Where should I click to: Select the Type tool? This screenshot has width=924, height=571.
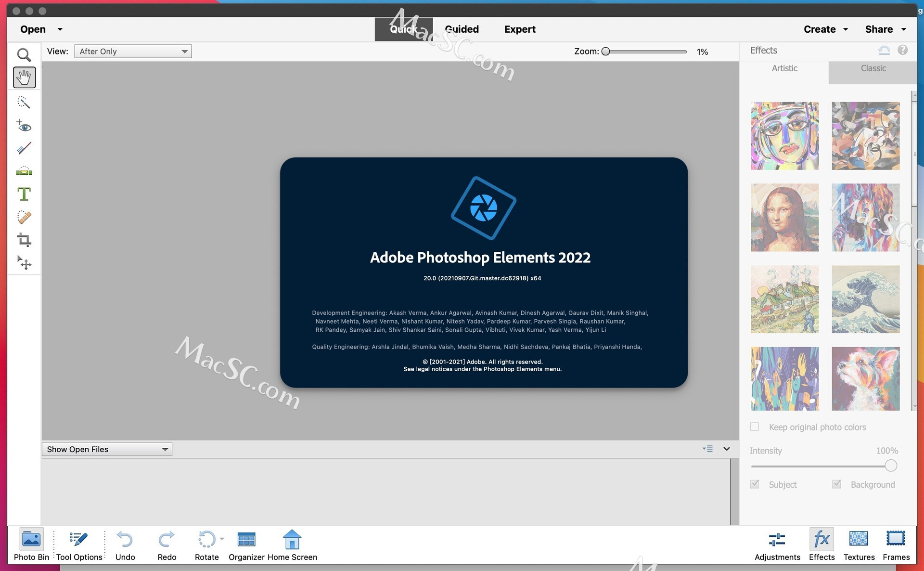(24, 194)
